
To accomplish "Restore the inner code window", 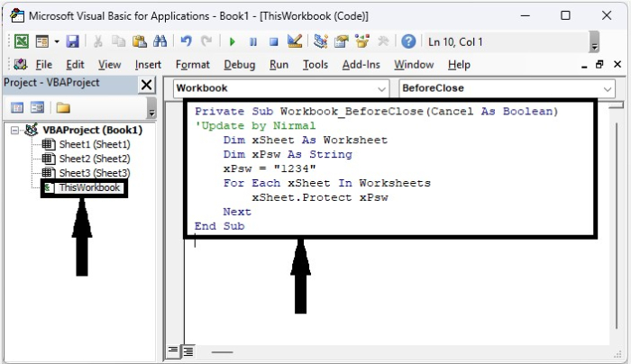I will [599, 64].
